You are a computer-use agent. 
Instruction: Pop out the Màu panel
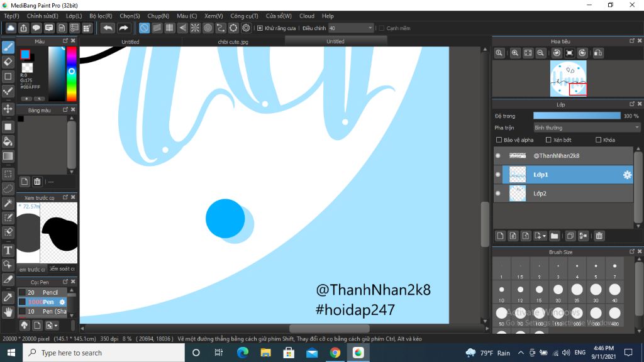(x=65, y=41)
